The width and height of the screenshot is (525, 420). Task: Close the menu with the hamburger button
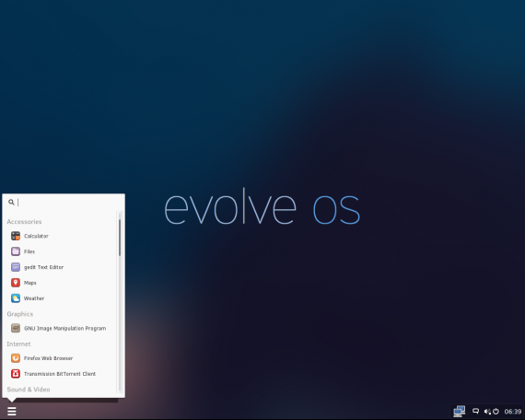(12, 412)
